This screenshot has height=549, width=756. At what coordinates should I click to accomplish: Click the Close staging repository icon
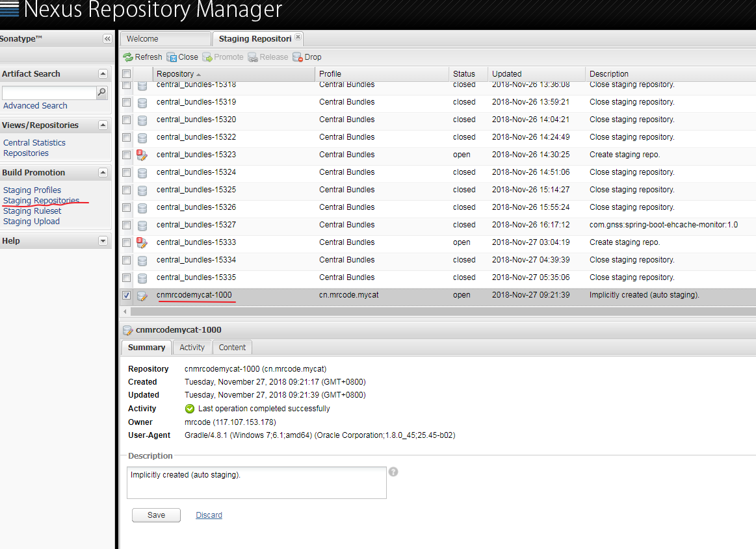[x=172, y=57]
